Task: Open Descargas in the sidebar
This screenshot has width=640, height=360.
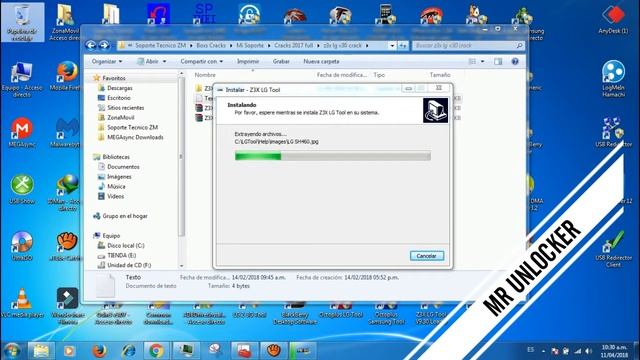Action: point(120,88)
